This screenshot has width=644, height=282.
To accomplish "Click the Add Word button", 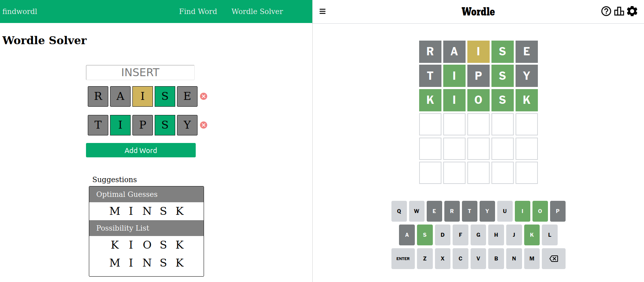I will [141, 150].
